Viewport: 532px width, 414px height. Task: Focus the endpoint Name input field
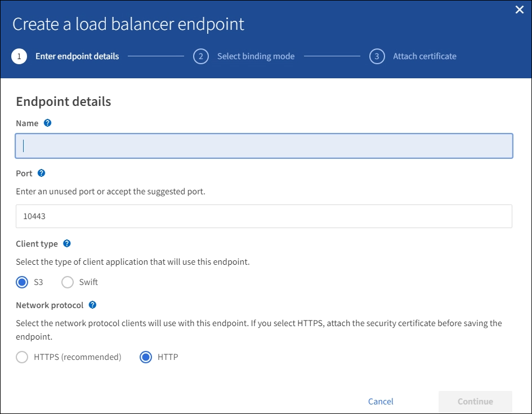point(263,146)
